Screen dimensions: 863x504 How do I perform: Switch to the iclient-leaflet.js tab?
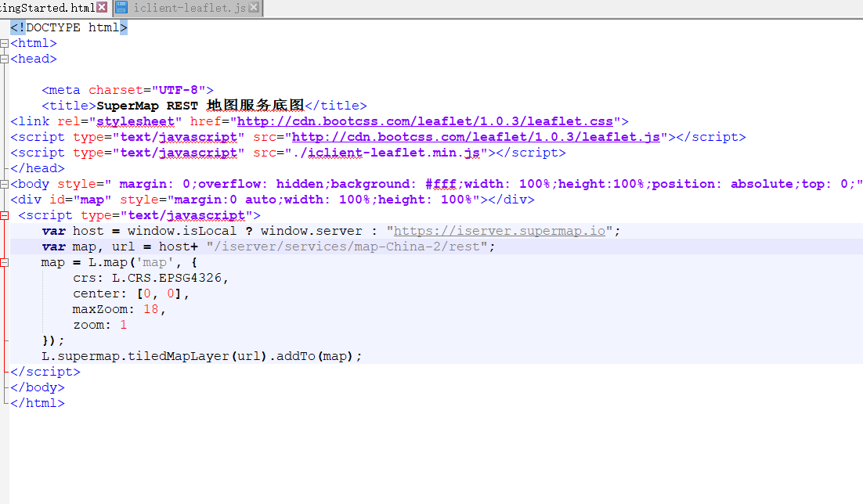189,8
